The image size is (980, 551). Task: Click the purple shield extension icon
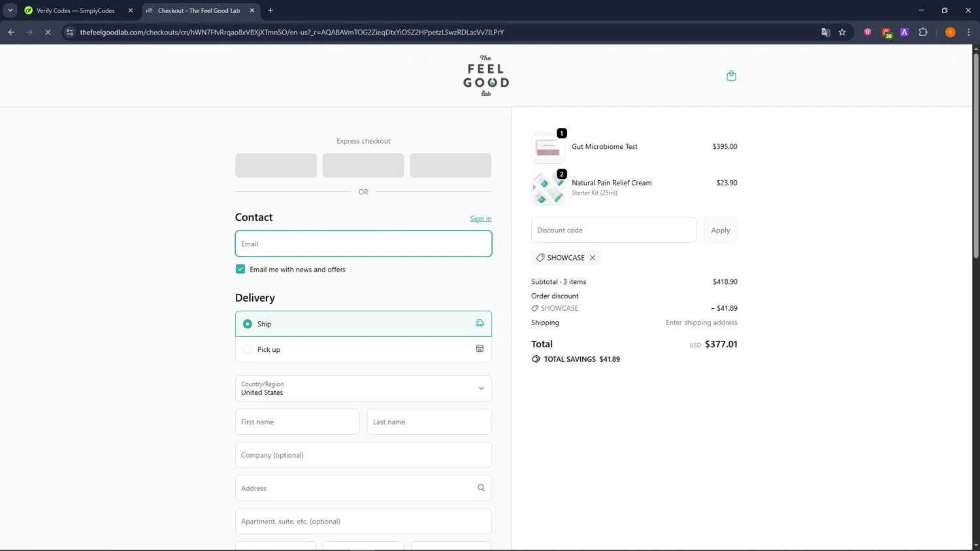(868, 32)
